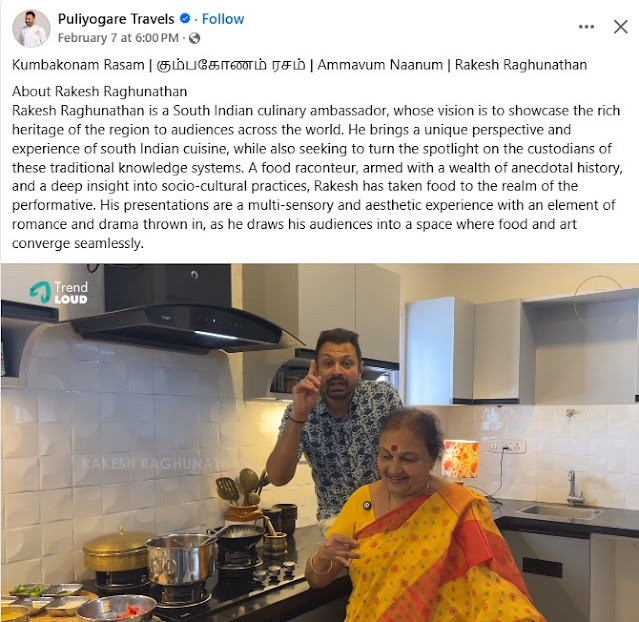The width and height of the screenshot is (639, 622).
Task: Open the three-dot post options menu
Action: (586, 27)
